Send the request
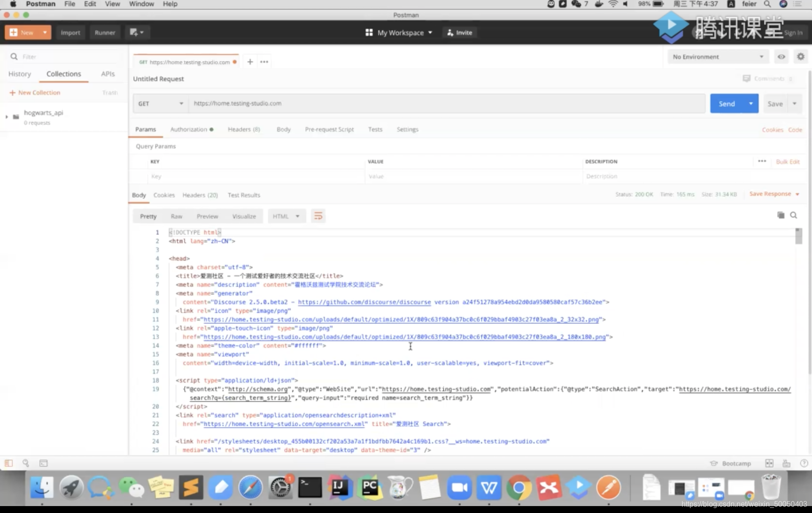Image resolution: width=812 pixels, height=513 pixels. [726, 104]
